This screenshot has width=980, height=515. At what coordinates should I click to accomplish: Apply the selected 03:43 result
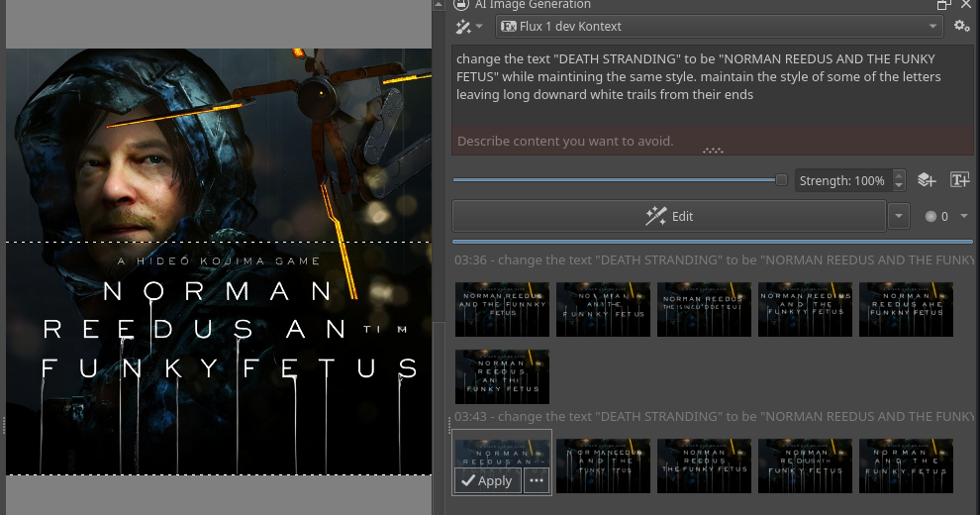(x=487, y=480)
